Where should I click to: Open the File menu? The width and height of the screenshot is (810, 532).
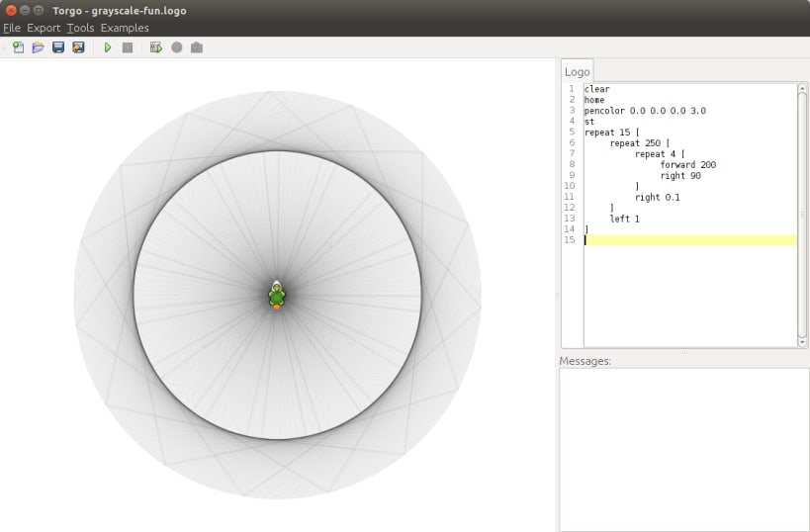click(12, 28)
